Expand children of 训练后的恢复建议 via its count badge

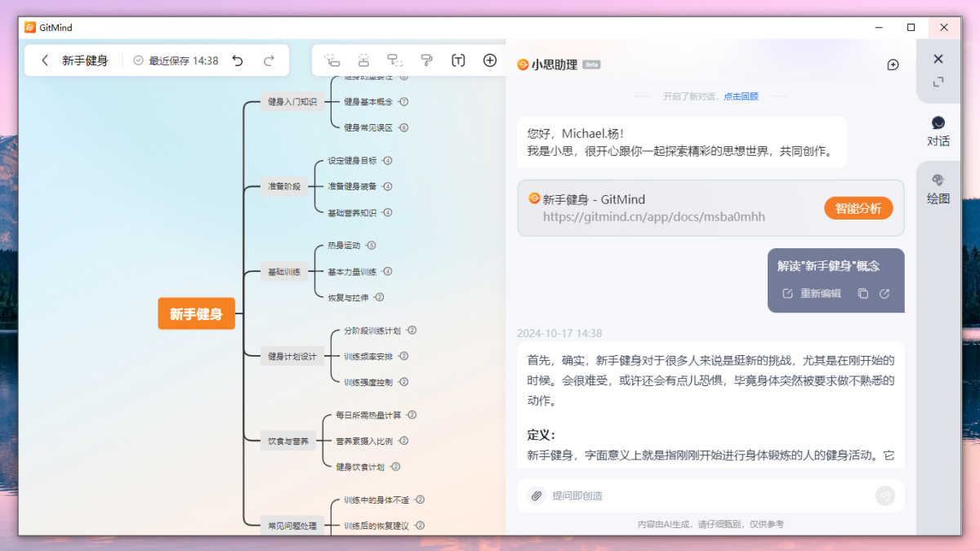point(420,526)
